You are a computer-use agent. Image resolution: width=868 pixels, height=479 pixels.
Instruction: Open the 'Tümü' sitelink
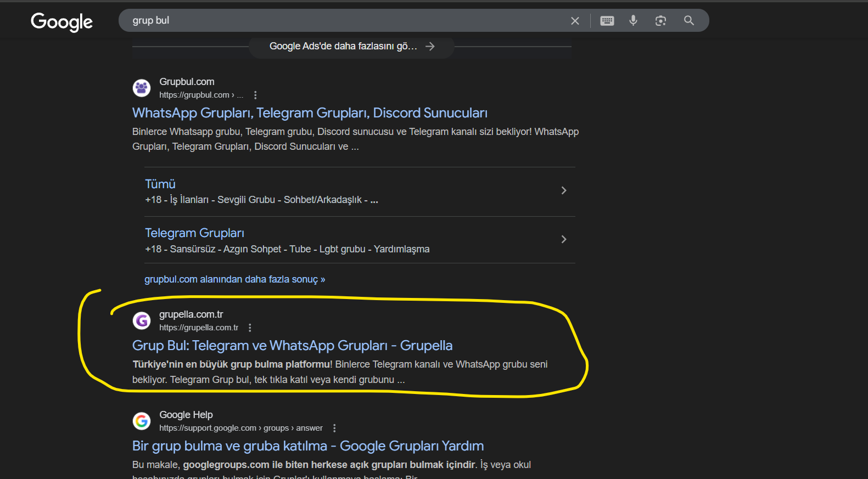click(x=160, y=184)
